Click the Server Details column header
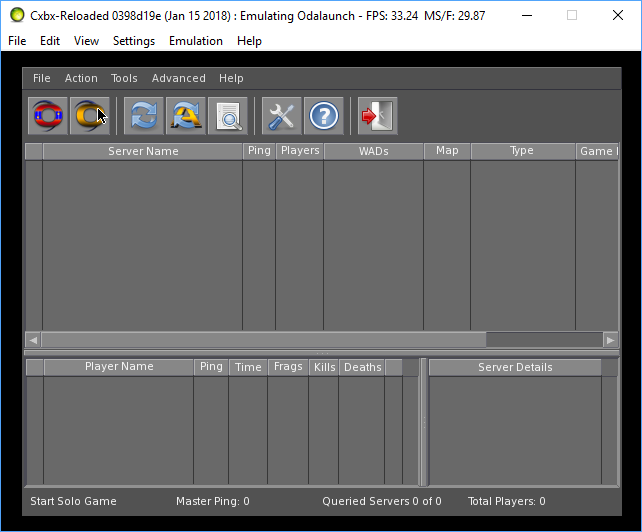This screenshot has width=642, height=532. click(515, 367)
